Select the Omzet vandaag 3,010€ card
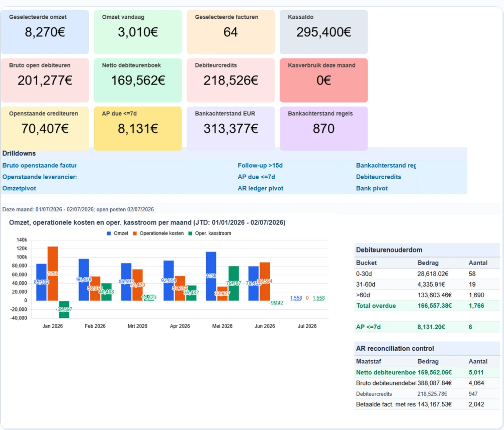 [x=138, y=32]
